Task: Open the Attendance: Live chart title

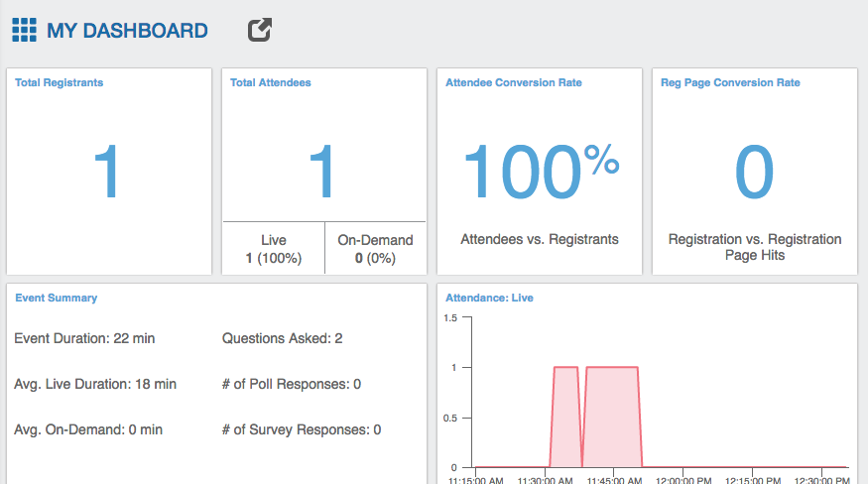Action: [x=489, y=298]
